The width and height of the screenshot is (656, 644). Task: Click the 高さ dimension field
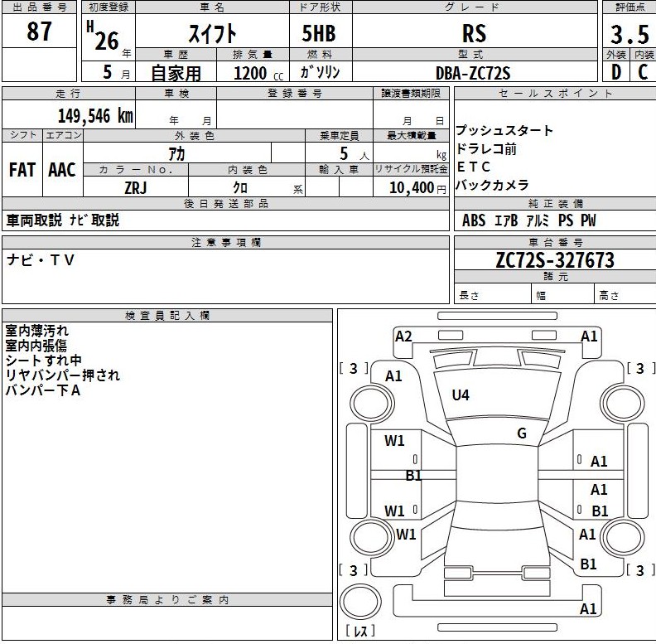(x=625, y=293)
